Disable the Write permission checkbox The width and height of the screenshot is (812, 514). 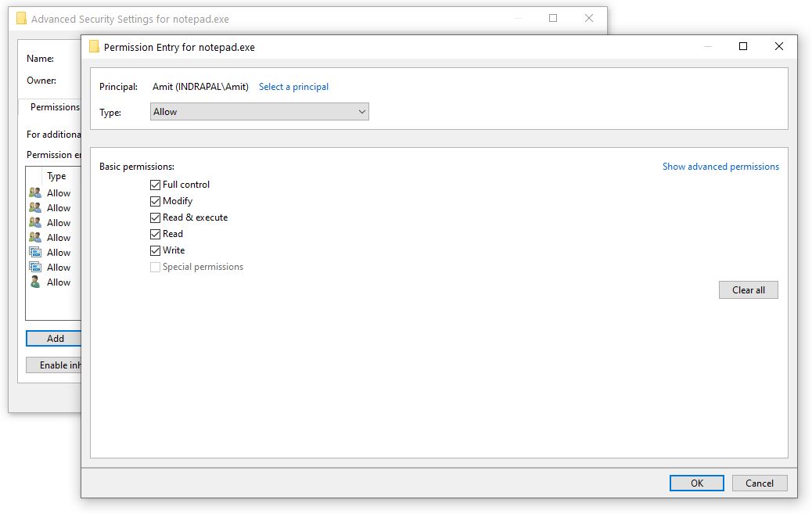point(156,250)
